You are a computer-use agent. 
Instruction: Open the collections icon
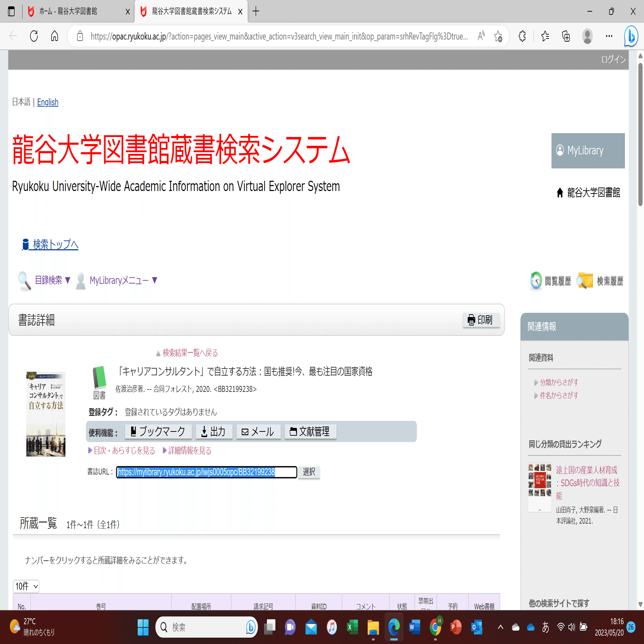point(566,36)
